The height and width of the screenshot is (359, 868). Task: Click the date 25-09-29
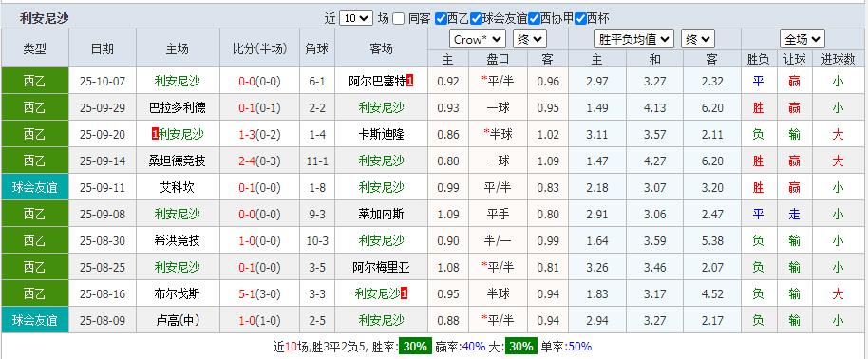click(103, 108)
